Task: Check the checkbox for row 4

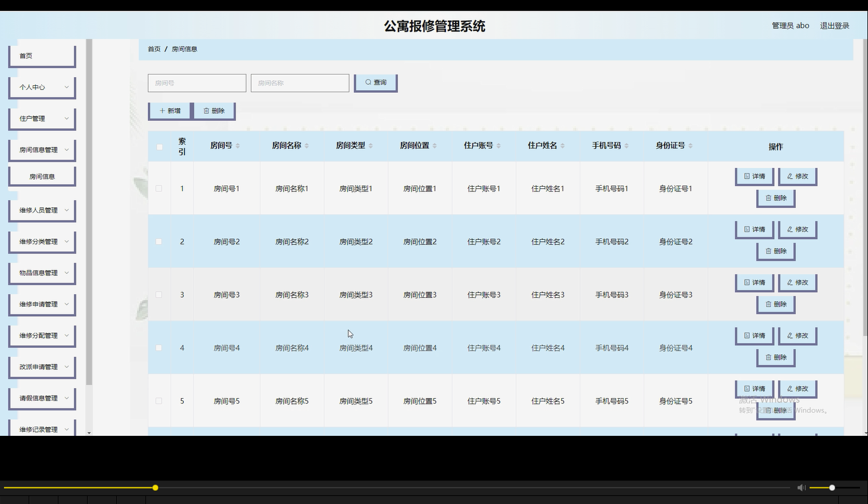Action: (159, 348)
